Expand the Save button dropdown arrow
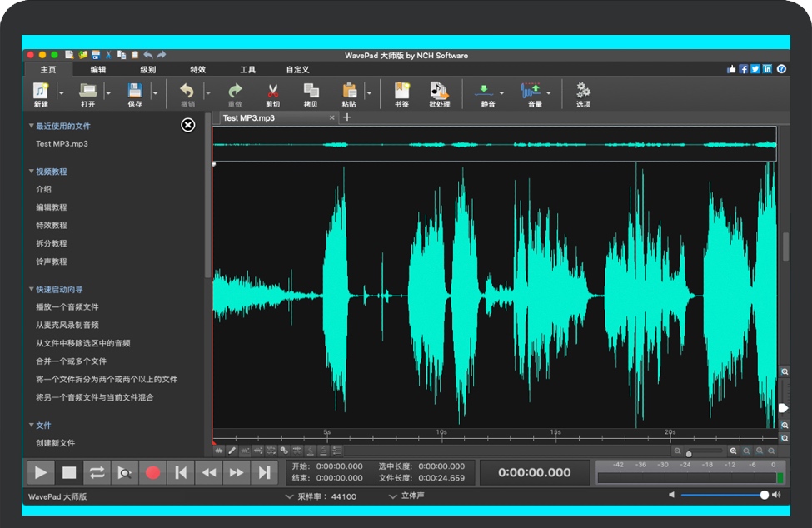 155,93
